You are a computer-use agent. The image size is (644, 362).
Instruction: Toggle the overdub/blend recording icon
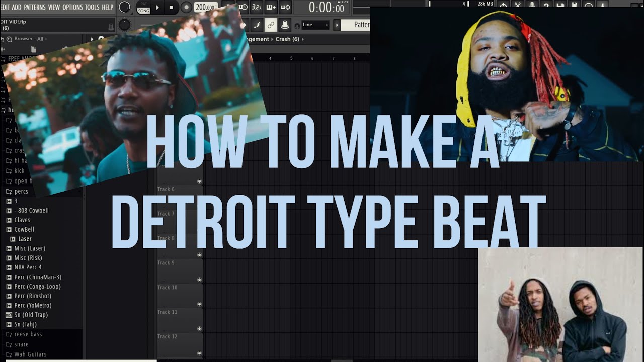(271, 7)
